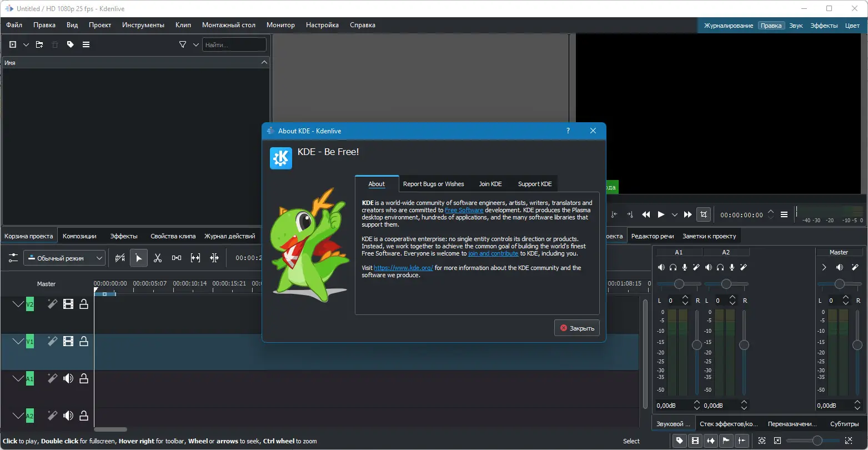The width and height of the screenshot is (868, 450).
Task: Open the play options dropdown in monitor
Action: point(675,214)
